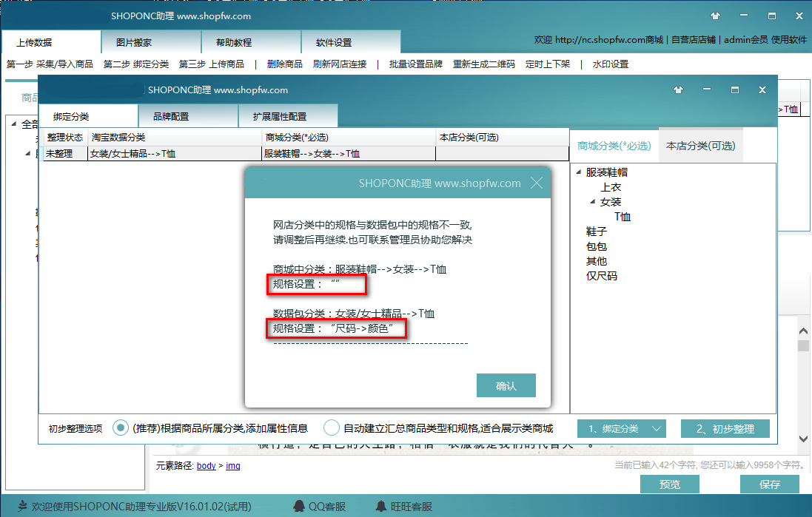This screenshot has height=517, width=812.
Task: Open the skin shirt icon in 绑定分类 window
Action: 678,89
